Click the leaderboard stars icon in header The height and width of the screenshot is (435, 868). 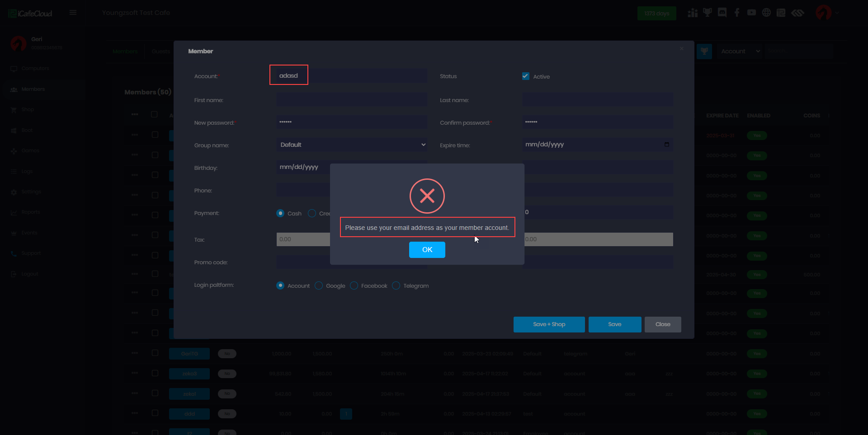point(693,13)
